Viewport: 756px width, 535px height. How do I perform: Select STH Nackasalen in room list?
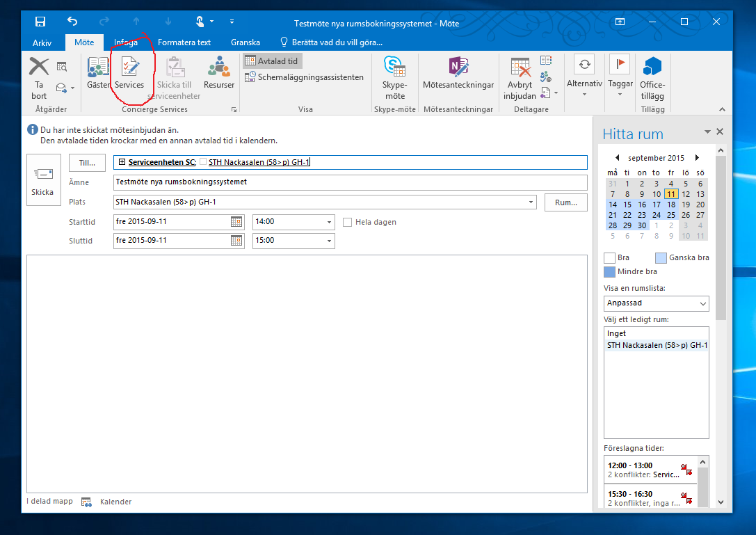tap(656, 345)
